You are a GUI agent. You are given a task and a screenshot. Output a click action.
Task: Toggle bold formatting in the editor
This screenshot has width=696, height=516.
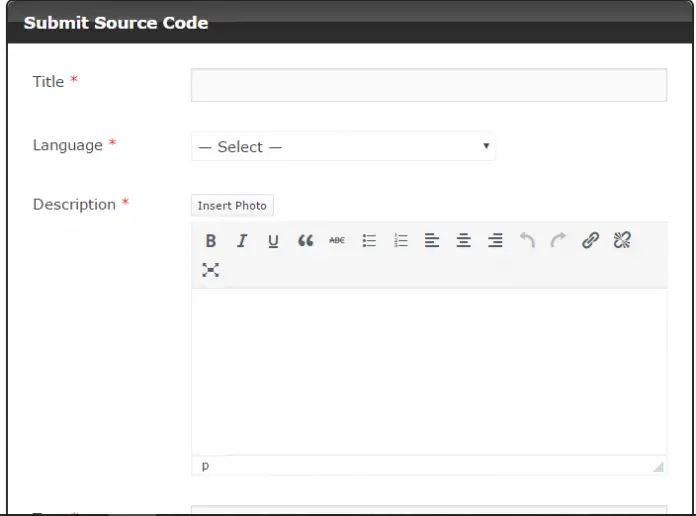click(x=211, y=241)
